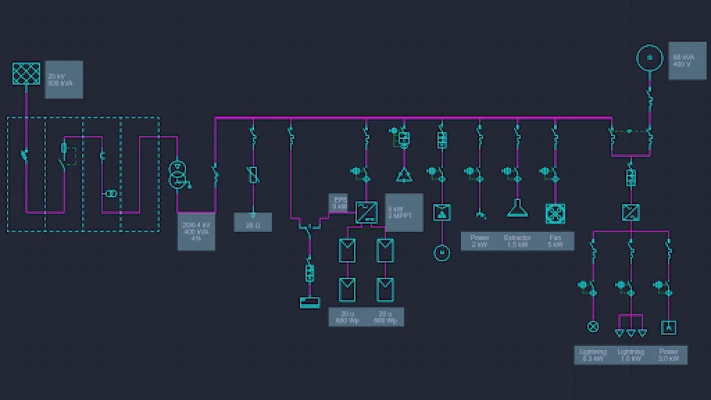Screen dimensions: 711x400
Task: Click the motor circle symbol
Action: pos(442,253)
